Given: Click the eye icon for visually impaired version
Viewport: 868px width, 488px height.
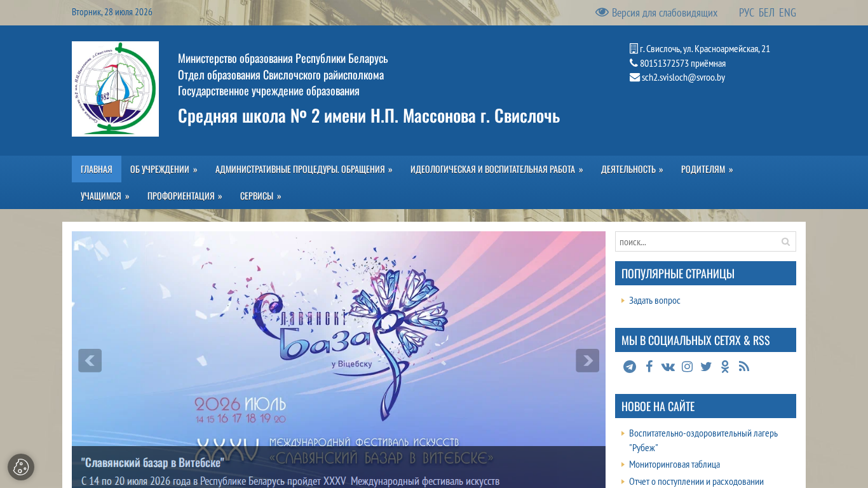Looking at the screenshot, I should click(602, 12).
